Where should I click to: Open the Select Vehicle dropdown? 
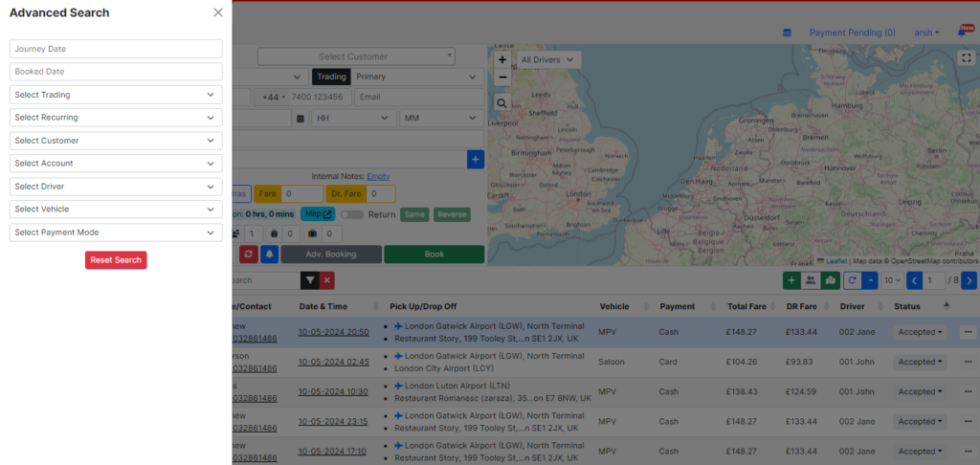(x=116, y=210)
